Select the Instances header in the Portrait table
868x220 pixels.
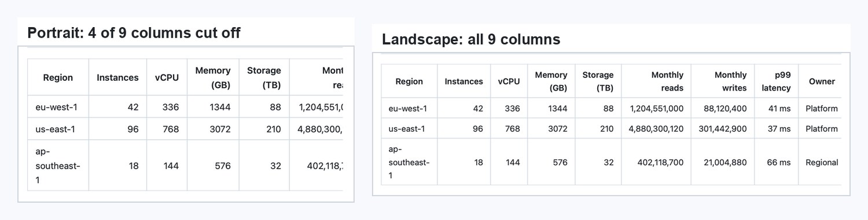coord(117,77)
